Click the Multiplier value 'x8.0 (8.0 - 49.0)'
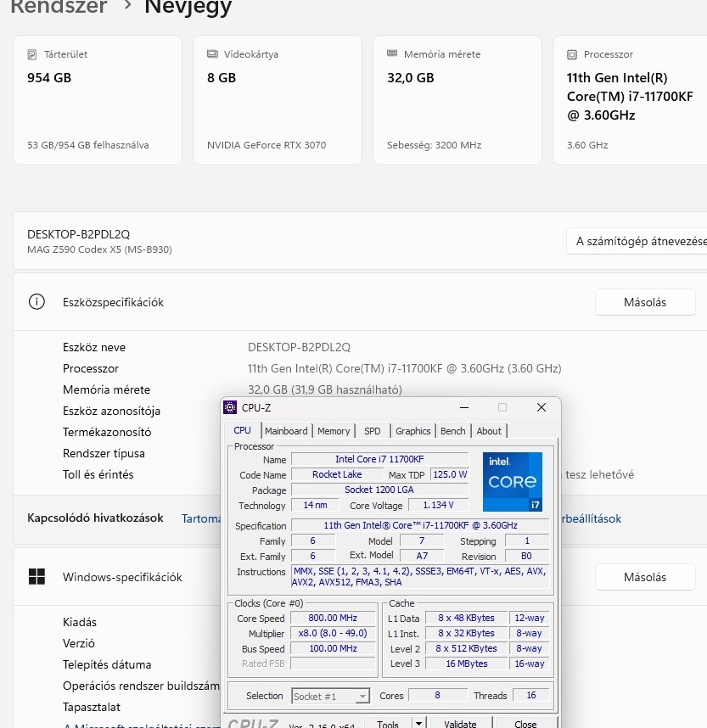 pyautogui.click(x=333, y=633)
